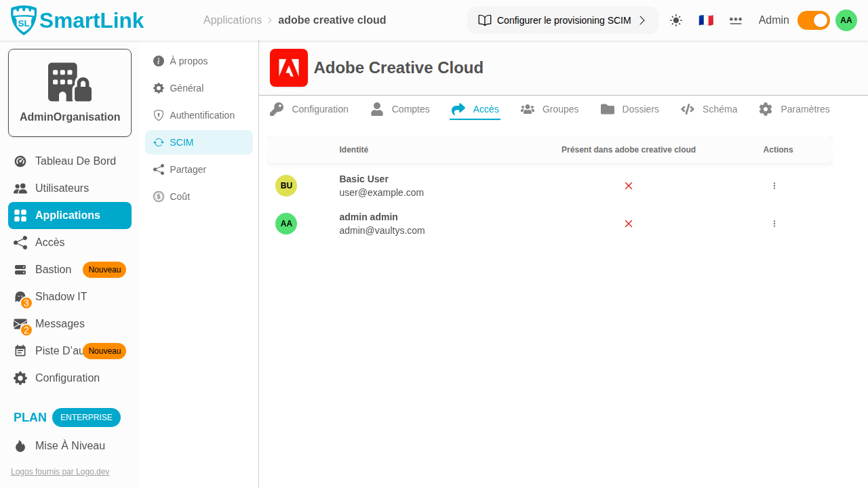Switch to the Groupes tab
This screenshot has height=488, width=868.
pos(550,109)
